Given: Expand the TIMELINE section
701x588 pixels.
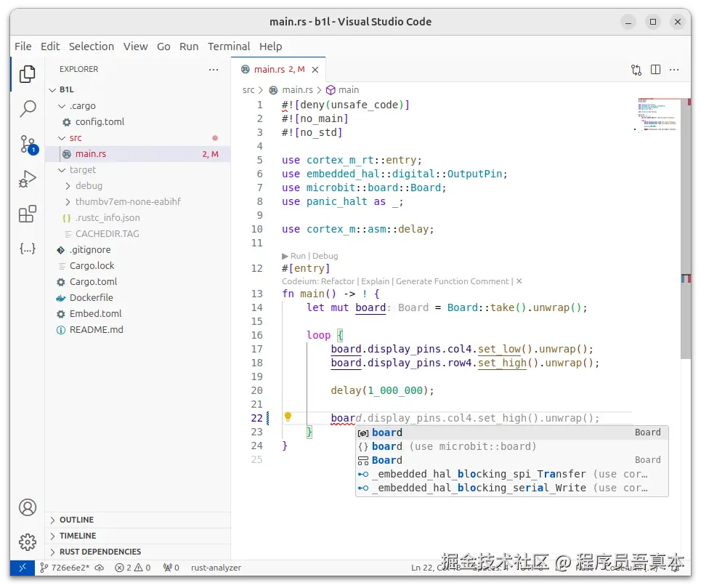Looking at the screenshot, I should [138, 536].
